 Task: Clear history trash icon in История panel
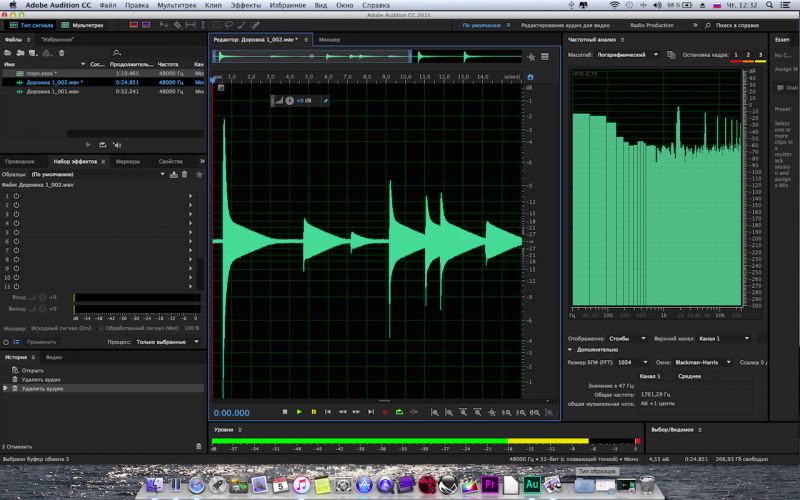pyautogui.click(x=198, y=446)
